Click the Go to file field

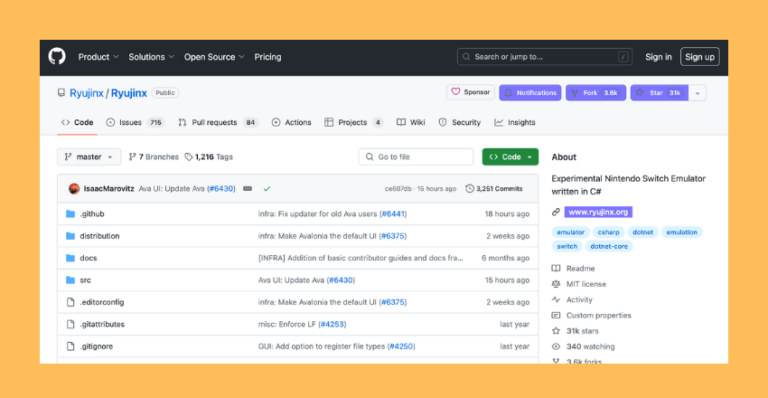coord(416,157)
